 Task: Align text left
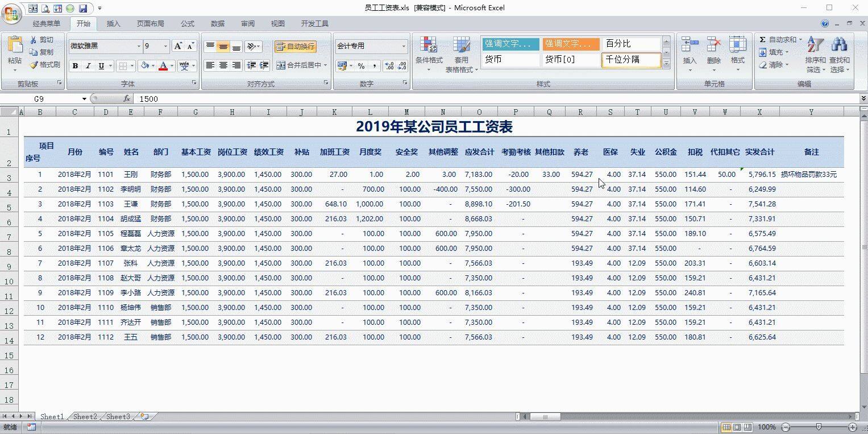[210, 65]
